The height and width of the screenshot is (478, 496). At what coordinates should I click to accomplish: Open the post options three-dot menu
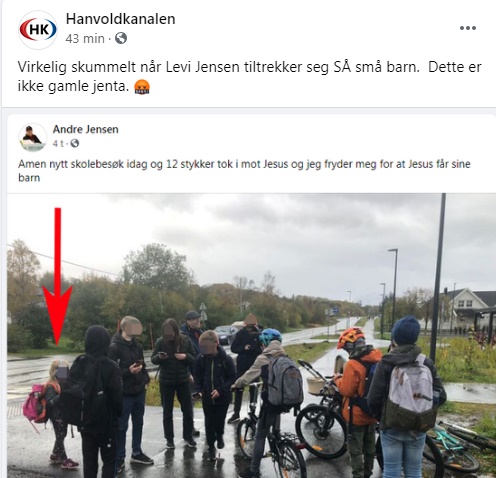click(x=468, y=28)
